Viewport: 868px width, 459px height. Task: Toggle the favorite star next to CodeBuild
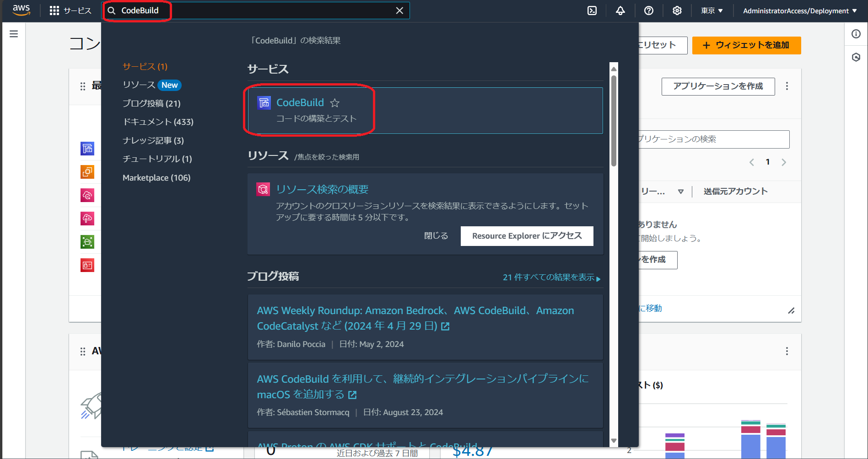coord(335,103)
